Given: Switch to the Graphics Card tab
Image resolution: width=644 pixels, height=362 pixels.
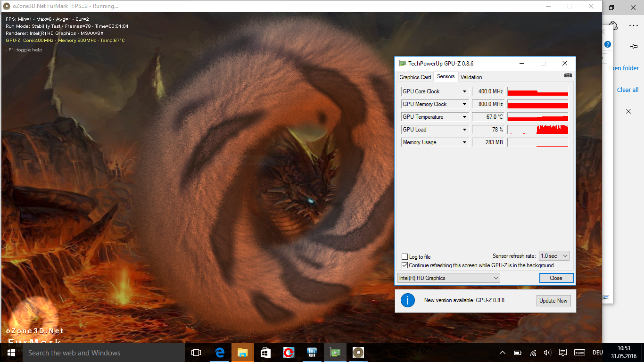Looking at the screenshot, I should click(x=415, y=77).
